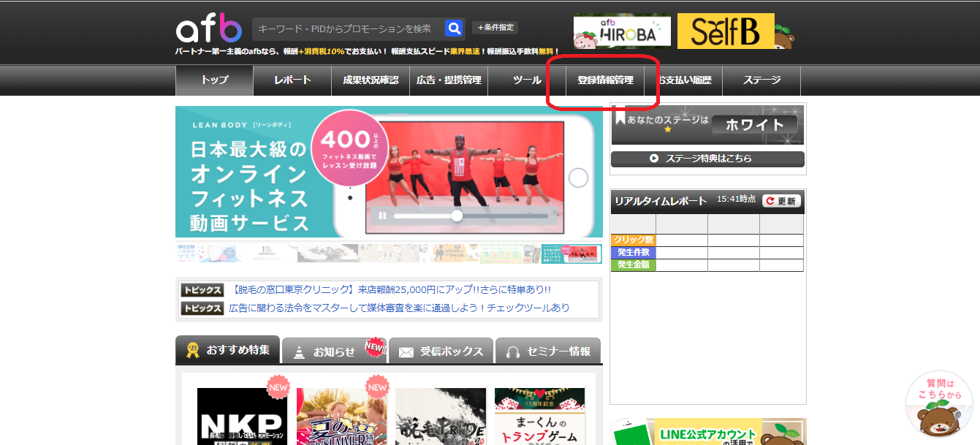Screen dimensions: 980x445
Task: Click the blue magnifier search button
Action: coord(455,28)
